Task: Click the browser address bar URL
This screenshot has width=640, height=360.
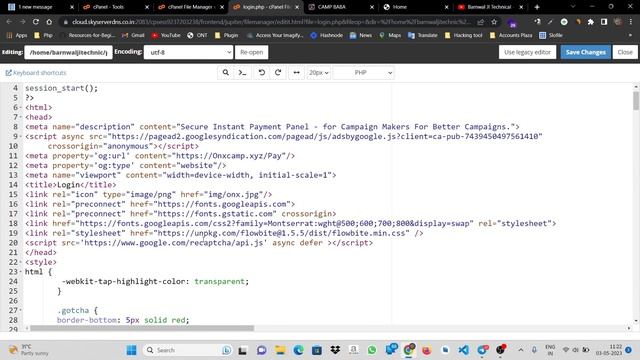Action: pyautogui.click(x=271, y=22)
